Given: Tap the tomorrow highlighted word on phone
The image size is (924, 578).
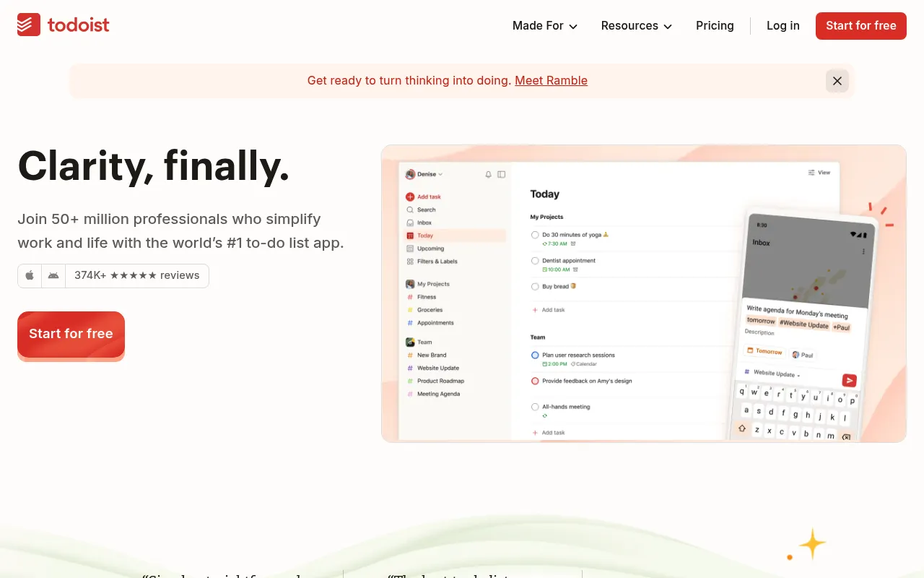Looking at the screenshot, I should tap(761, 320).
